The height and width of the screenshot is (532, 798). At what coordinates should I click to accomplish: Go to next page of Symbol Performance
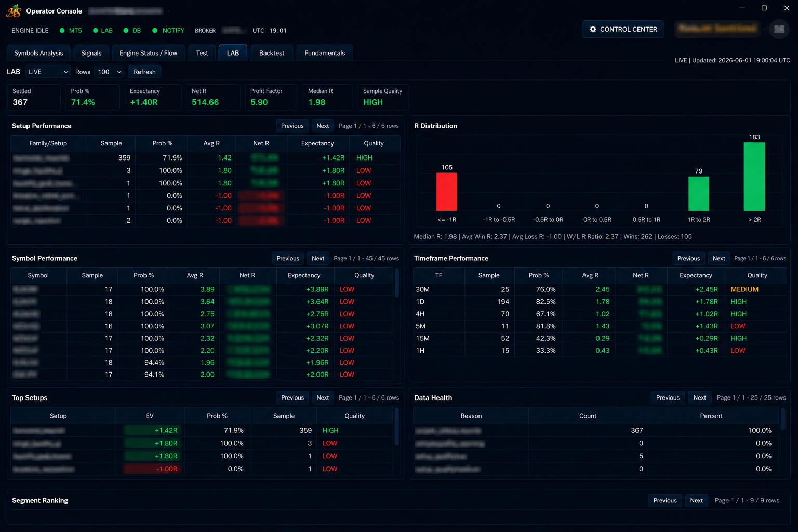[x=318, y=258]
